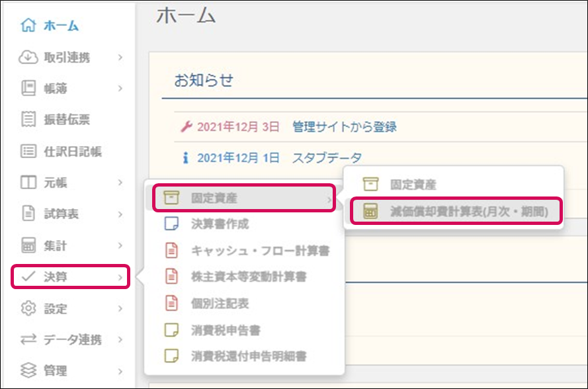Click the 取引連携 cloud download icon
Screen dimensions: 588x389
tap(28, 58)
